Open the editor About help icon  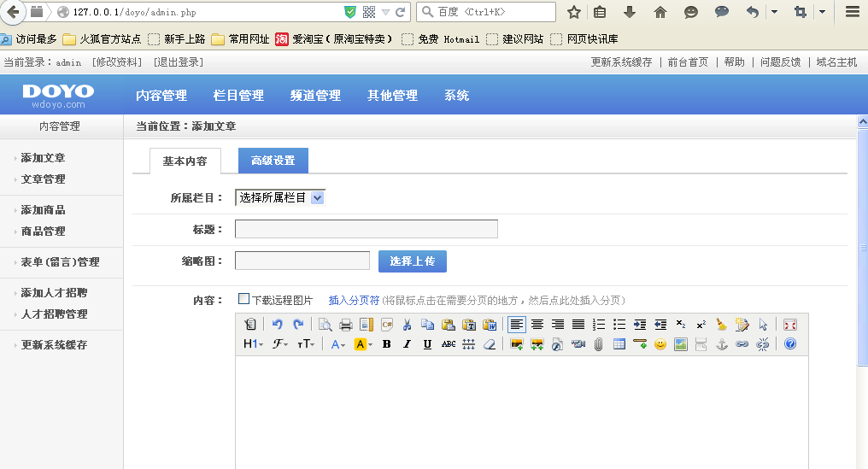(790, 344)
